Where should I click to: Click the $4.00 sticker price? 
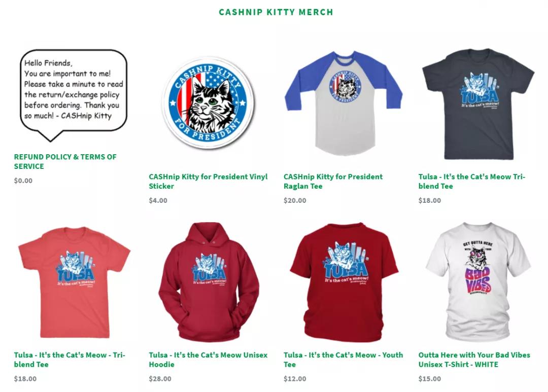click(158, 200)
